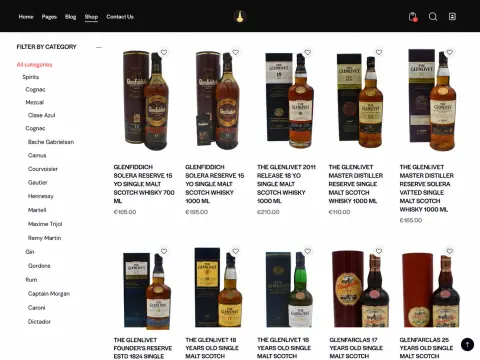Filter by Gautier brand
This screenshot has height=360, width=480.
38,183
